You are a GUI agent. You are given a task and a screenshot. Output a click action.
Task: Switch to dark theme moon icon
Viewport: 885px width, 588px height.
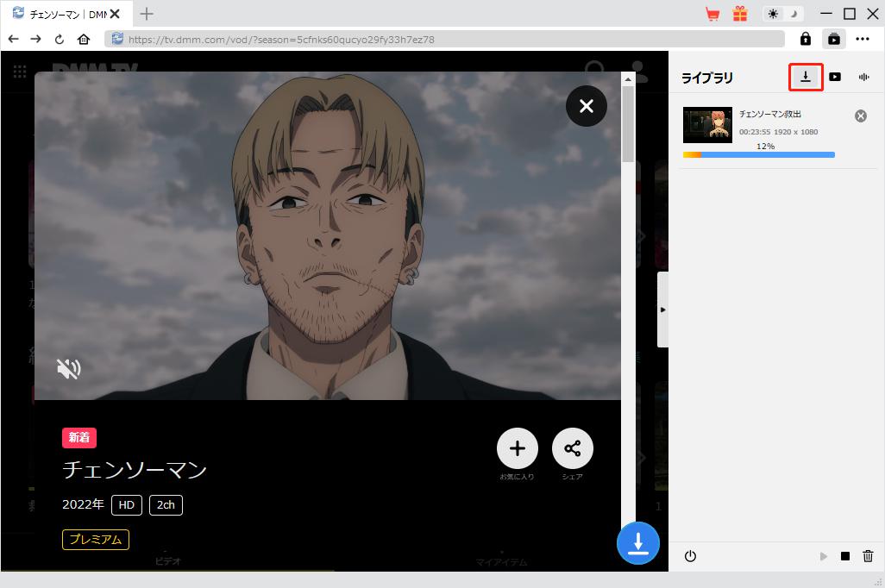tap(793, 14)
